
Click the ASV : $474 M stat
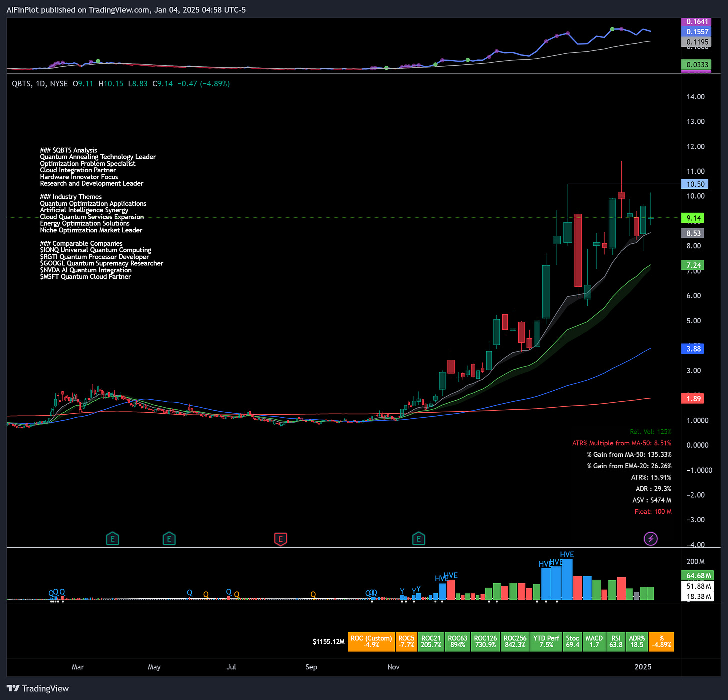tap(652, 500)
